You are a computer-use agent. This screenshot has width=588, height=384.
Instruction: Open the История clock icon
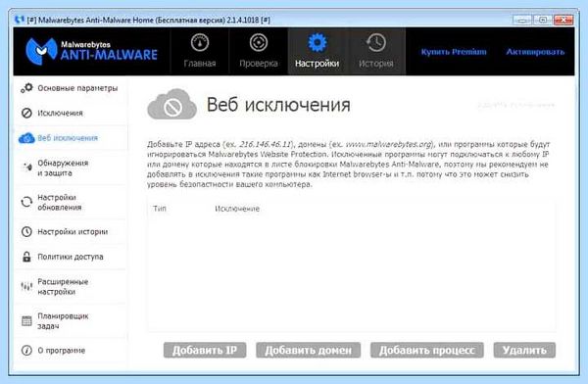[375, 43]
